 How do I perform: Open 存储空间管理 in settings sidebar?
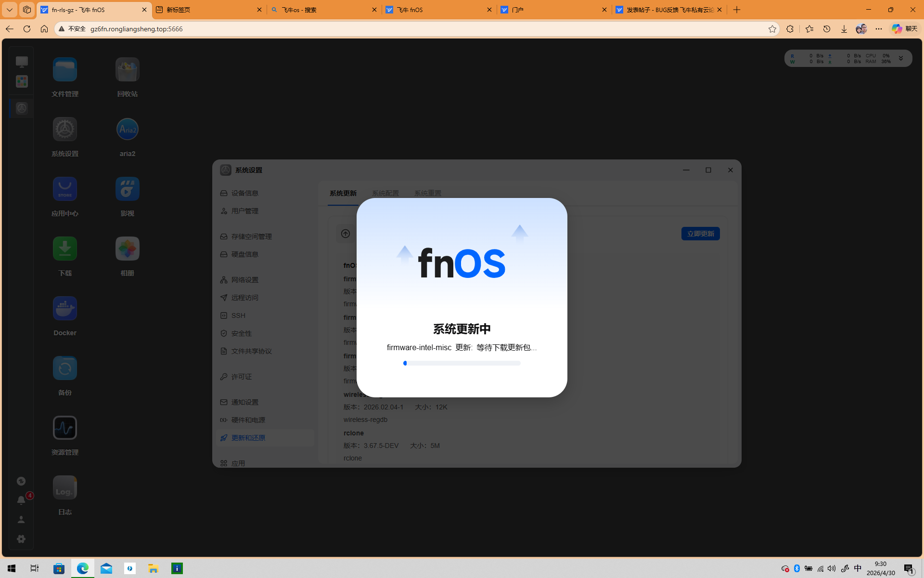[265, 236]
